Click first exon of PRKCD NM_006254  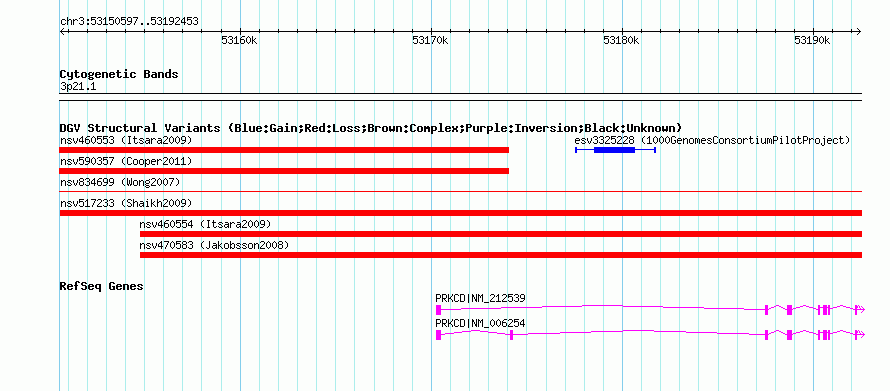(439, 335)
